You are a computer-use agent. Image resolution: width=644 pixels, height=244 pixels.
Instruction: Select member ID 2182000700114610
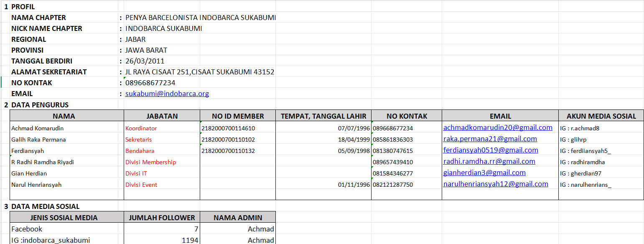tap(238, 128)
